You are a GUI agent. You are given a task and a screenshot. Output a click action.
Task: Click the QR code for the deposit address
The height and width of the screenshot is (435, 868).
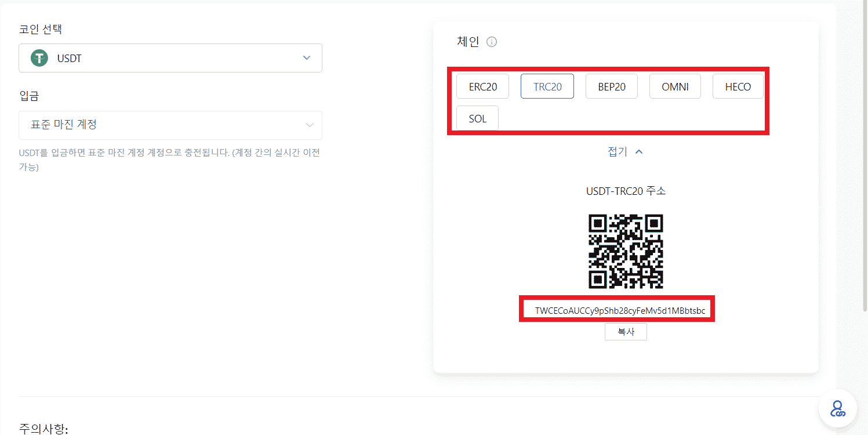(x=626, y=252)
